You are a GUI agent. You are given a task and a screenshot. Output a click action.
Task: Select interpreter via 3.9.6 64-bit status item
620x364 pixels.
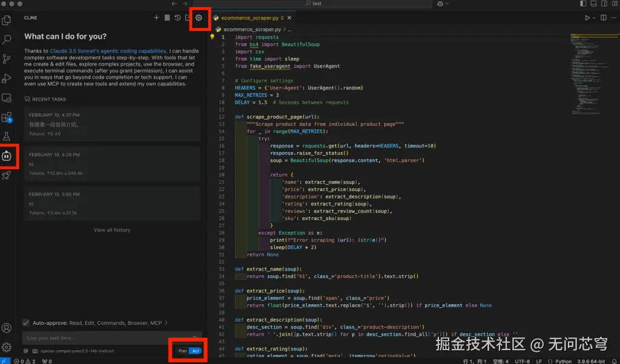point(591,361)
